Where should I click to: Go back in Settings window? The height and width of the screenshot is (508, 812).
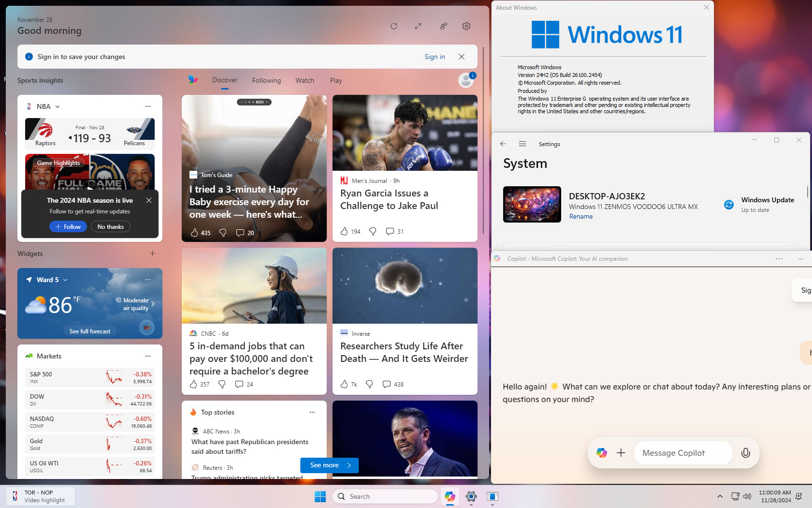click(x=503, y=144)
